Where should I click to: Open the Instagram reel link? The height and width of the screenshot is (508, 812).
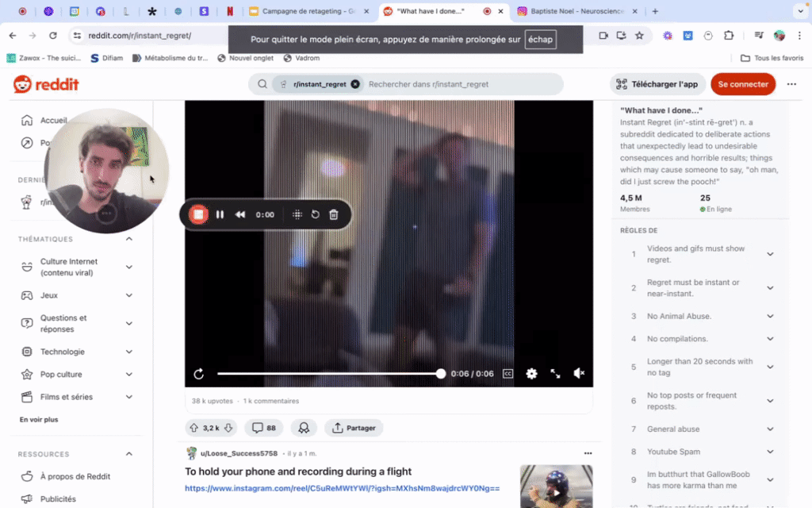(343, 488)
